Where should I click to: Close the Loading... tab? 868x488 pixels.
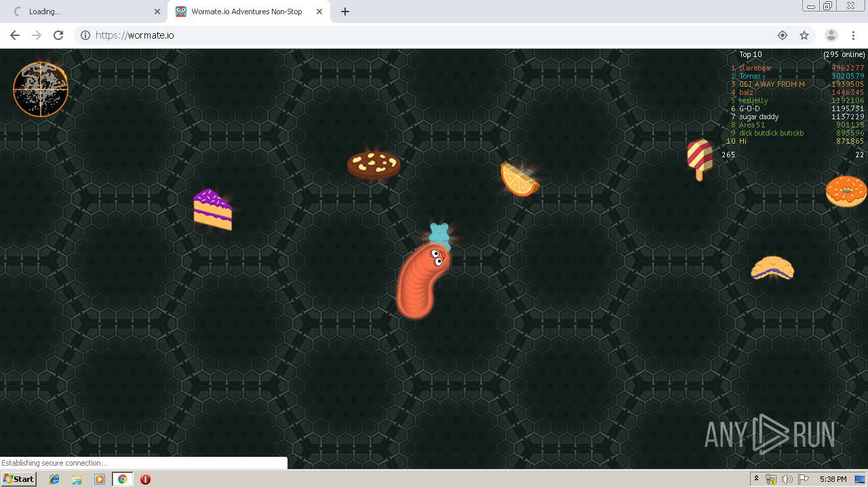tap(157, 12)
